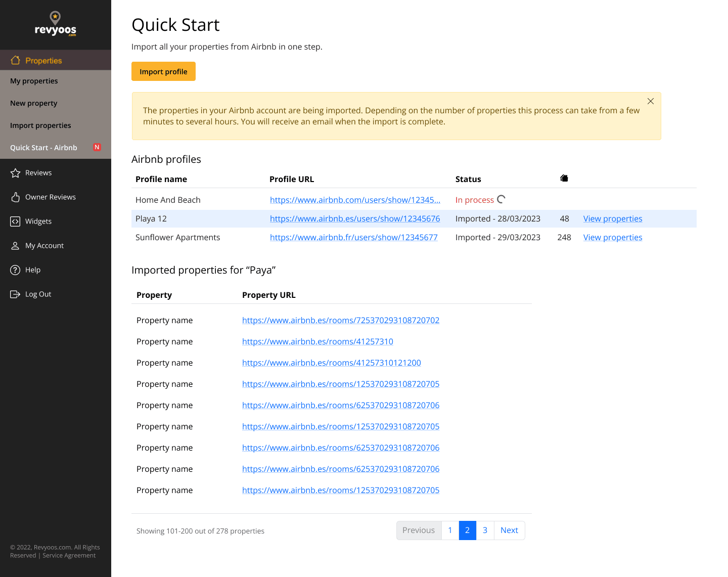The image size is (728, 577).
Task: Click the Import profile button
Action: pyautogui.click(x=163, y=71)
